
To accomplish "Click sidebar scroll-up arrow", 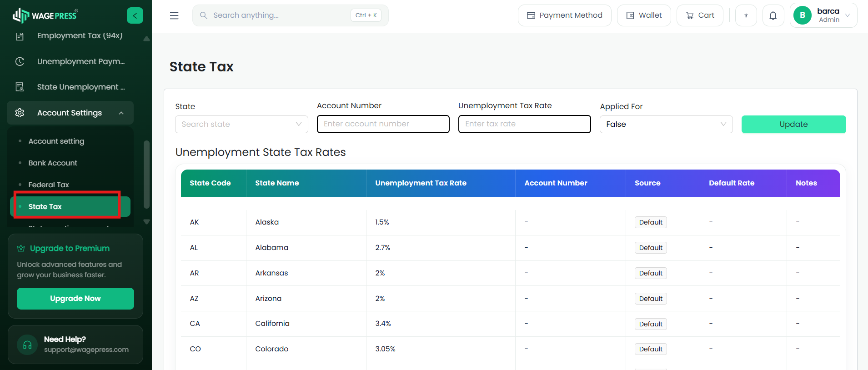I will pyautogui.click(x=146, y=39).
